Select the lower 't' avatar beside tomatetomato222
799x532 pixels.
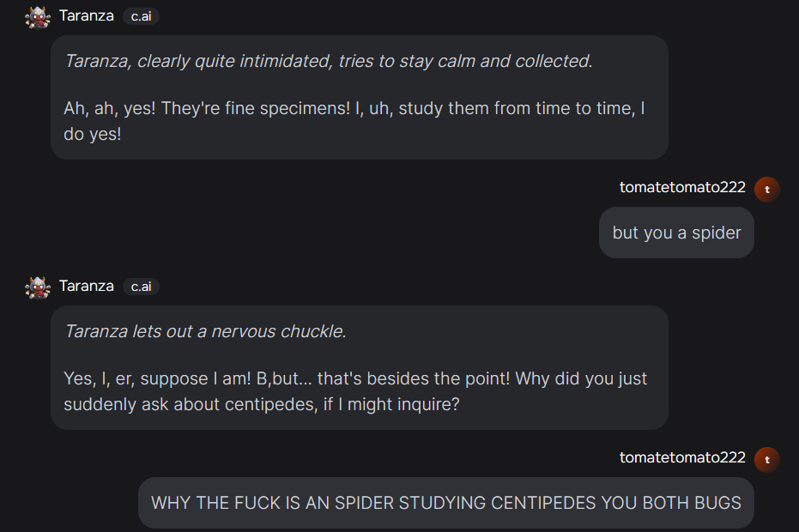pos(766,458)
